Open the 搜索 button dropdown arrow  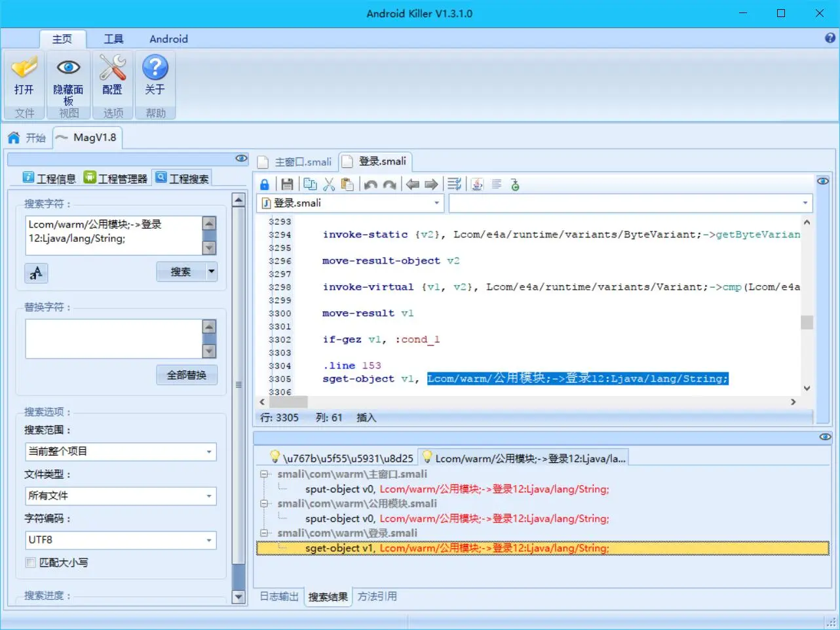tap(212, 271)
